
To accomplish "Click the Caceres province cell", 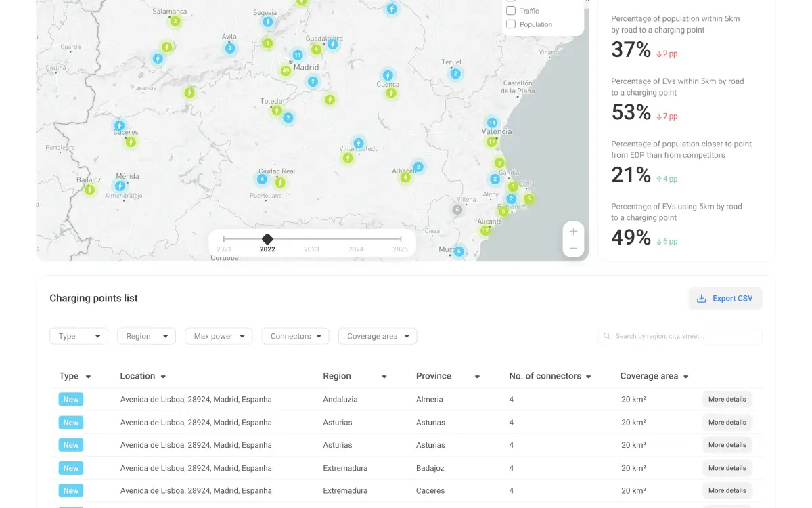I will [430, 491].
